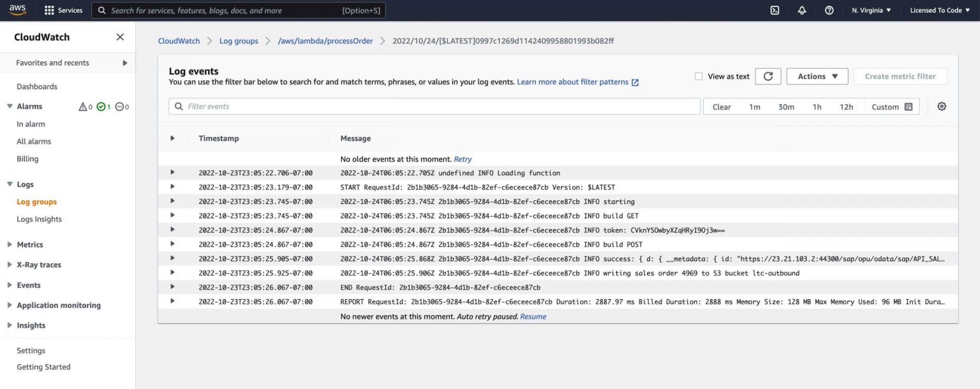Screen dimensions: 980x389
Task: Click the Create metric filter button
Action: (x=900, y=75)
